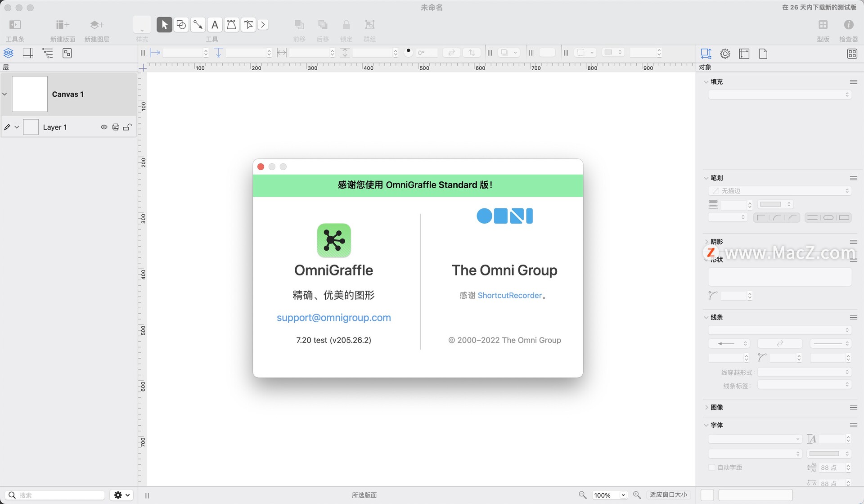Click the OmniGraffle app icon in dialog
The image size is (864, 504).
pyautogui.click(x=333, y=240)
